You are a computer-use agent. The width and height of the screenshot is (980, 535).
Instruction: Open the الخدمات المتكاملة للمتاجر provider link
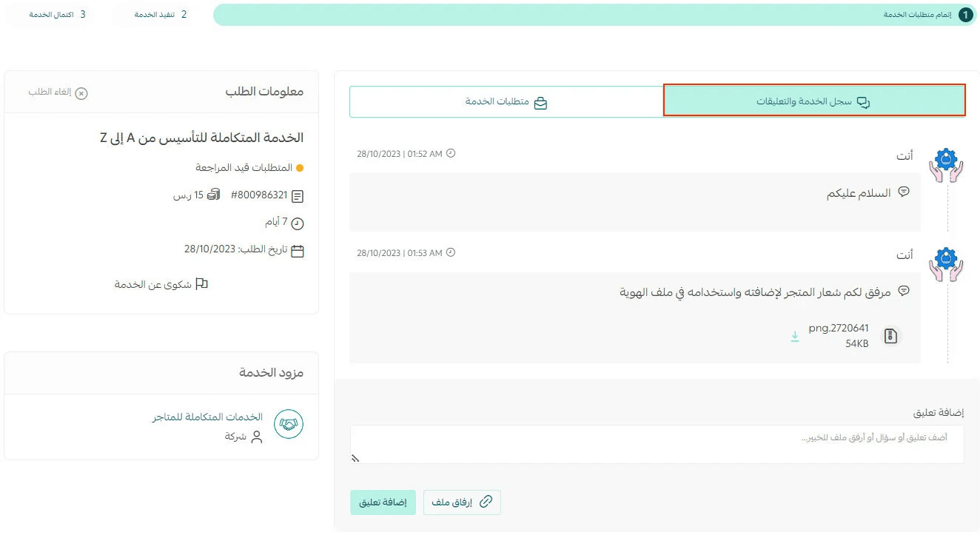(208, 417)
